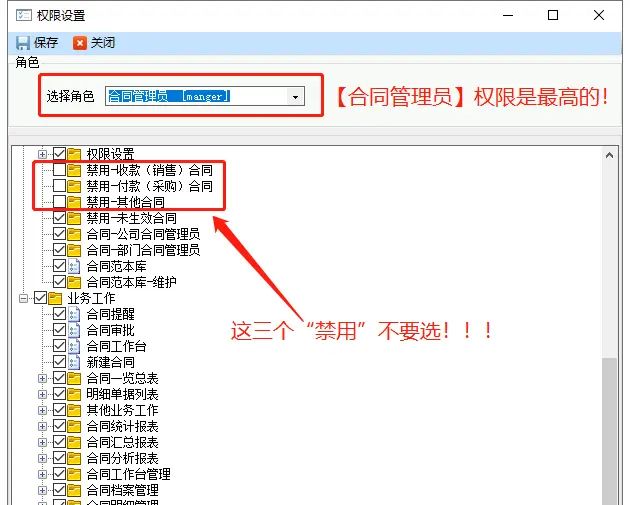Click the 关闭 button label
The width and height of the screenshot is (630, 505).
coord(103,43)
